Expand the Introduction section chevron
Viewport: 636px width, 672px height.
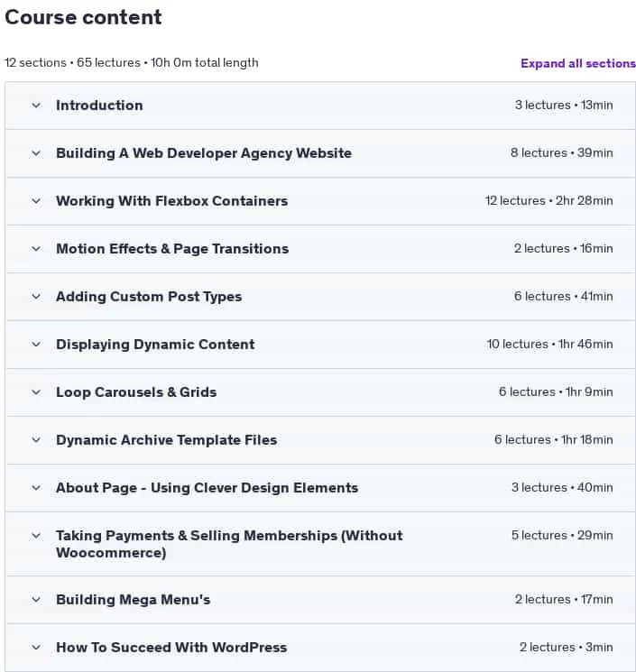click(36, 106)
